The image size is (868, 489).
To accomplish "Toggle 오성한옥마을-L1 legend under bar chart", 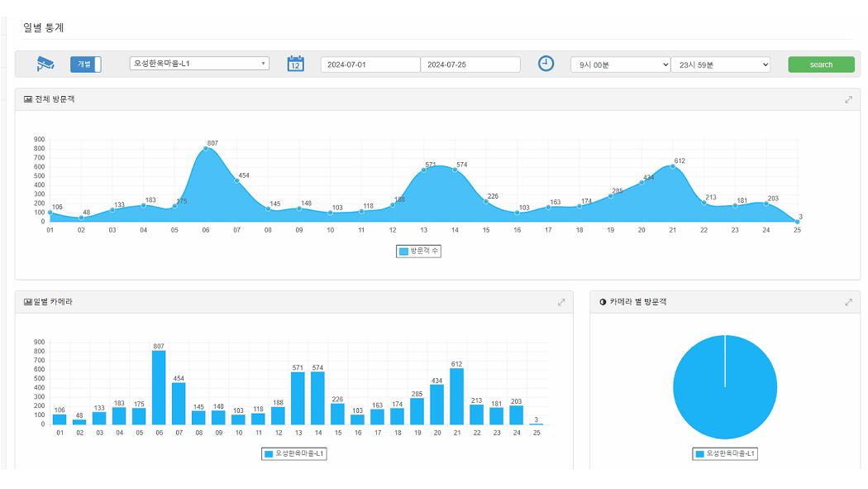I will click(295, 454).
